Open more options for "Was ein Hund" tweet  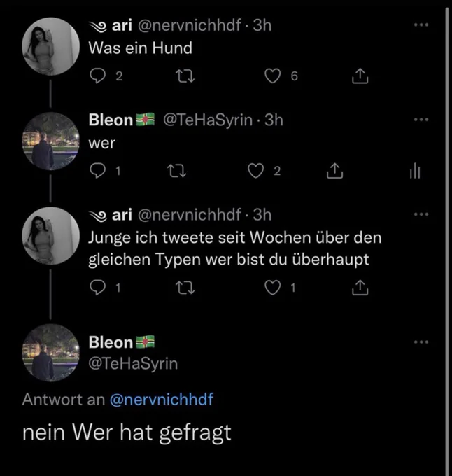(421, 25)
